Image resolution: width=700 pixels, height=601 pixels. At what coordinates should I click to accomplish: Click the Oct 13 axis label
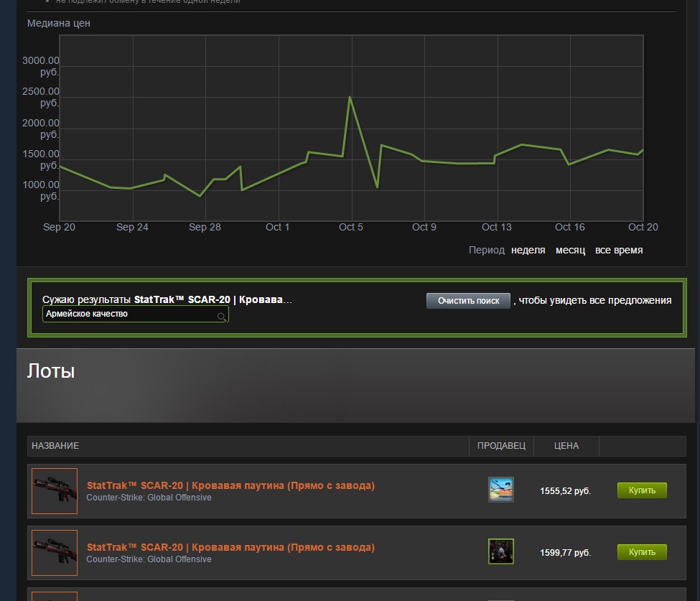tap(496, 227)
